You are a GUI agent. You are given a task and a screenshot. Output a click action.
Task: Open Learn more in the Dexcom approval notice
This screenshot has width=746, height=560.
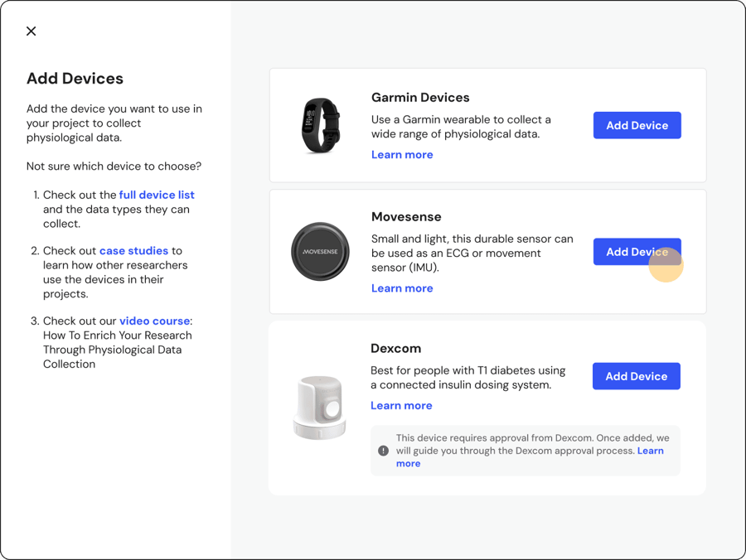(x=651, y=451)
